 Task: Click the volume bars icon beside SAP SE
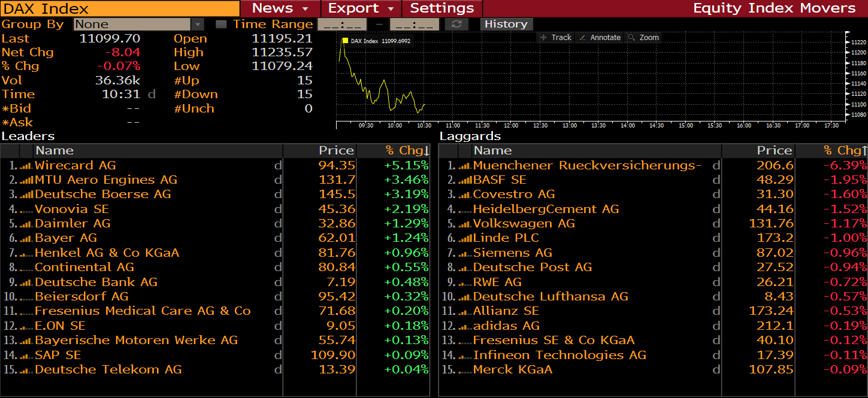(x=26, y=356)
